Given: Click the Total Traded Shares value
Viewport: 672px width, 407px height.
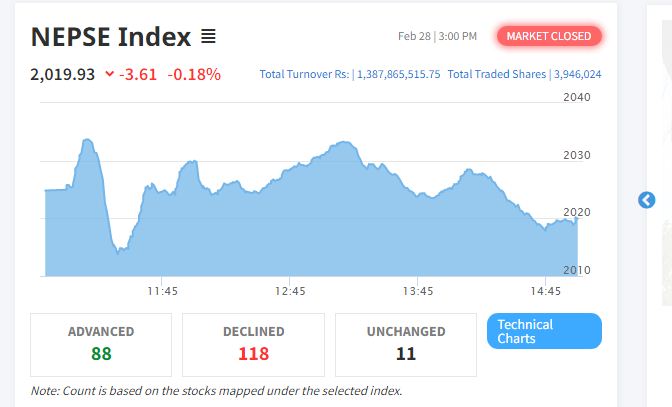Looking at the screenshot, I should (x=578, y=74).
